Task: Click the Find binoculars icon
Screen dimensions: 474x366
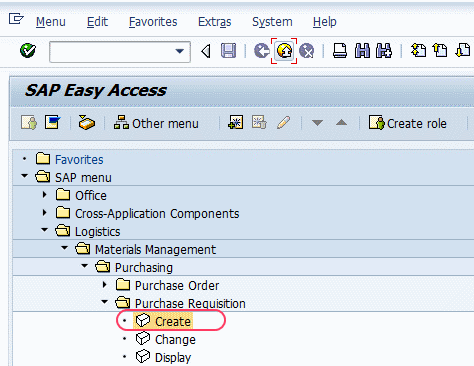Action: pos(362,51)
